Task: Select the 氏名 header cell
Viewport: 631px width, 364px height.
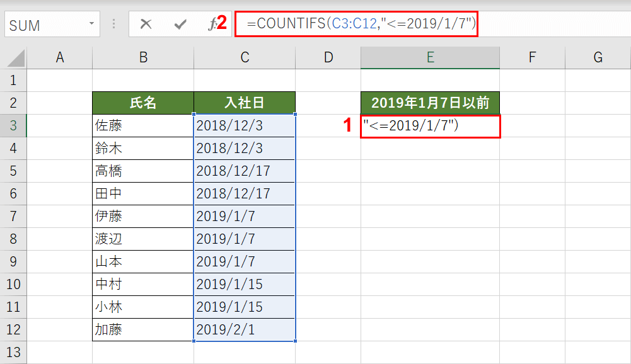Action: tap(142, 102)
